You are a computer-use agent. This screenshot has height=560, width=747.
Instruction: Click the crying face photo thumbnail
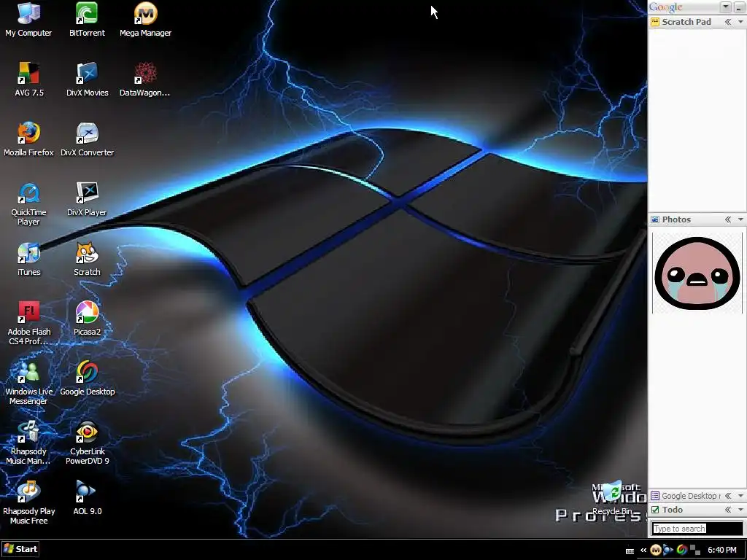point(697,273)
